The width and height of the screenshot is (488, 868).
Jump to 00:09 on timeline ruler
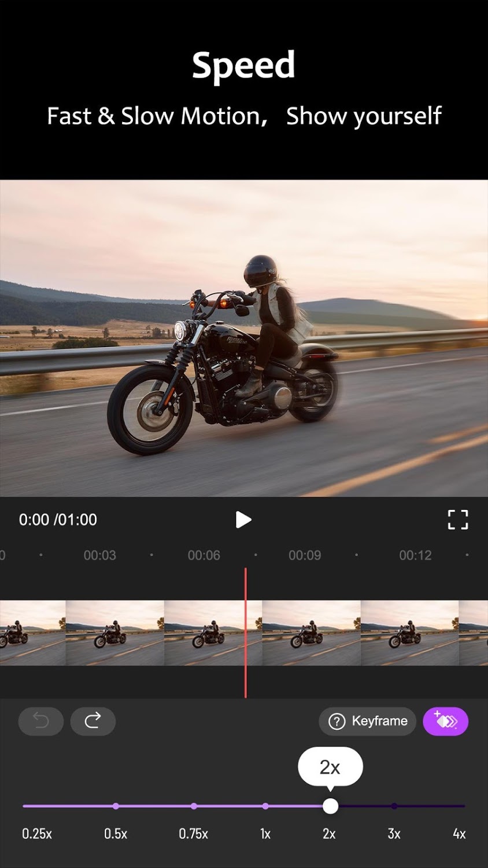coord(305,556)
